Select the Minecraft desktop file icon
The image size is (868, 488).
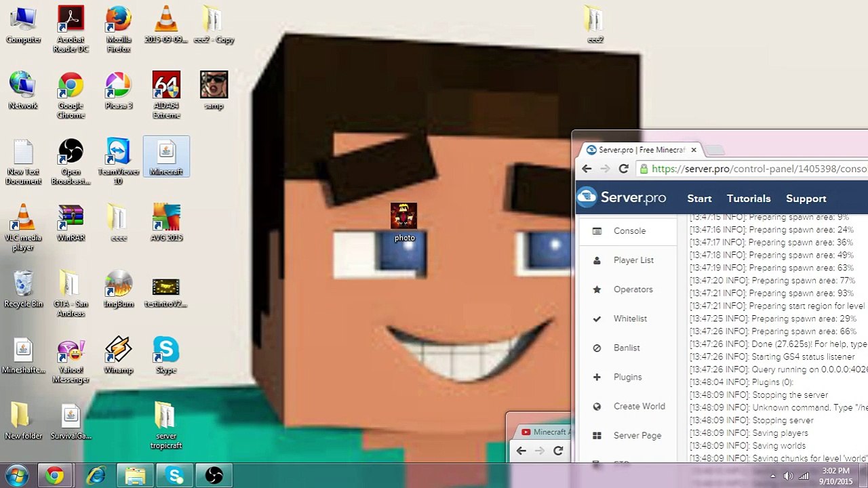coord(166,157)
